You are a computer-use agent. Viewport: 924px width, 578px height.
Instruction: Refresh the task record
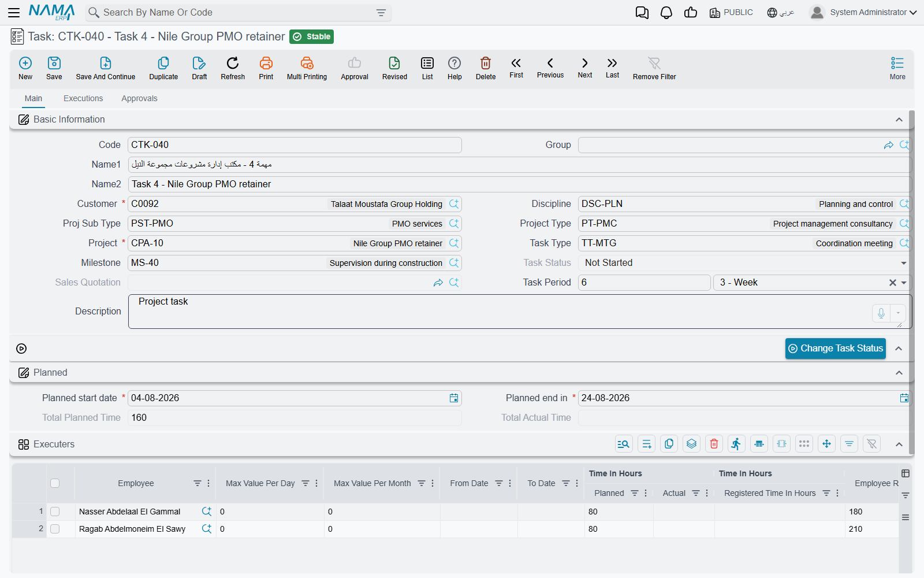click(x=233, y=68)
